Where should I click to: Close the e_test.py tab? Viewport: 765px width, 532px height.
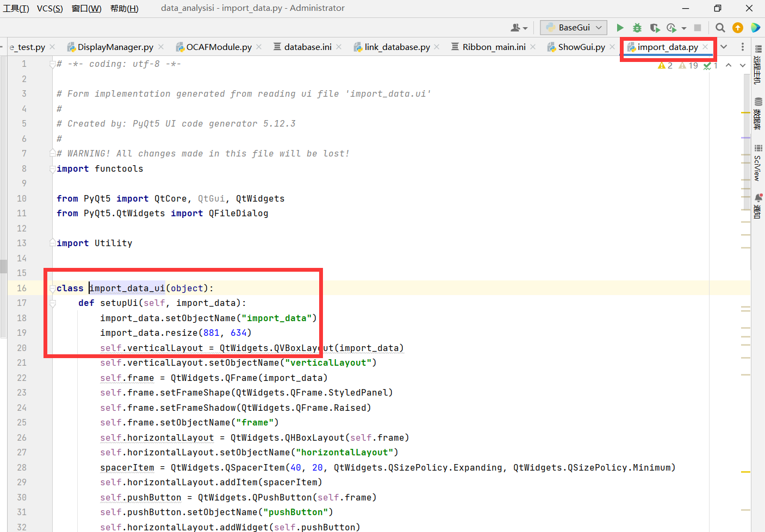coord(52,47)
